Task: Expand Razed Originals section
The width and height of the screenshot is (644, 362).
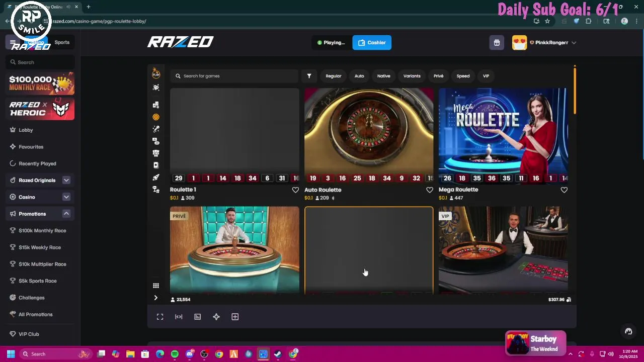Action: [x=66, y=180]
